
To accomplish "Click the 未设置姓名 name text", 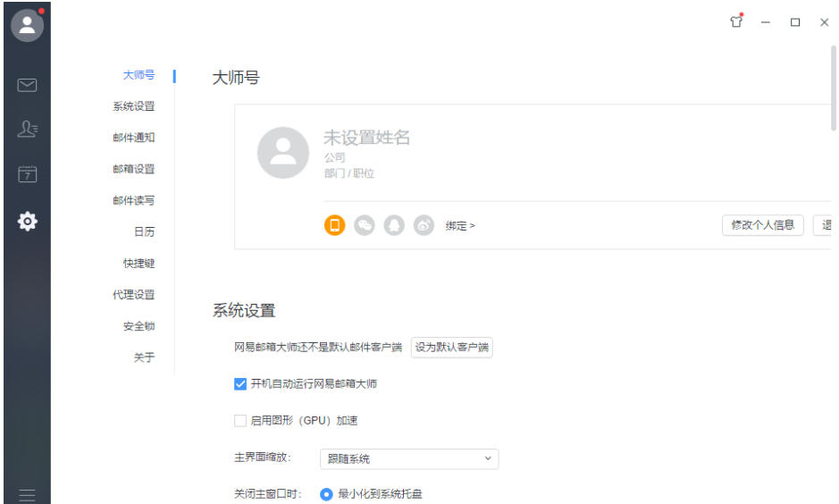I will (366, 138).
